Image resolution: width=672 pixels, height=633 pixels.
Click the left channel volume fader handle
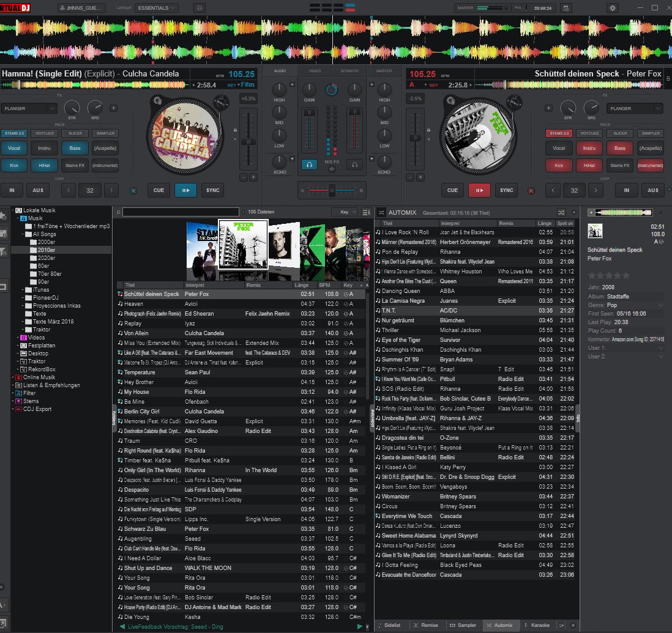pos(309,113)
